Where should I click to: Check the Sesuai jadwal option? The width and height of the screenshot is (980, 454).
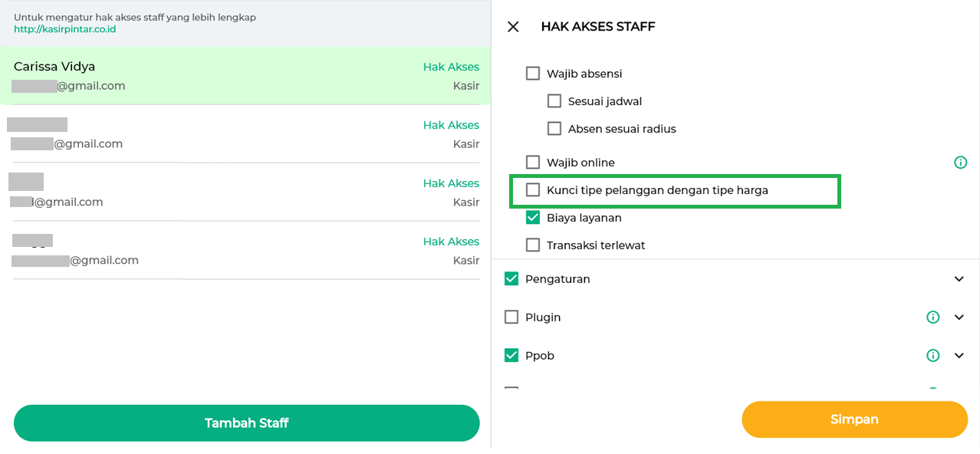[x=554, y=101]
